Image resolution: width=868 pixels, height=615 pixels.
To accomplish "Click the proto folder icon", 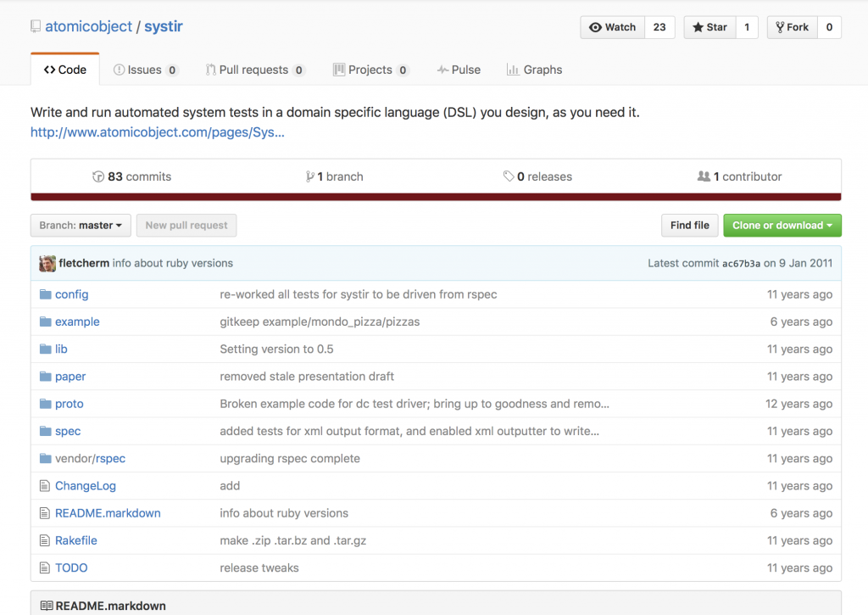I will [x=46, y=403].
